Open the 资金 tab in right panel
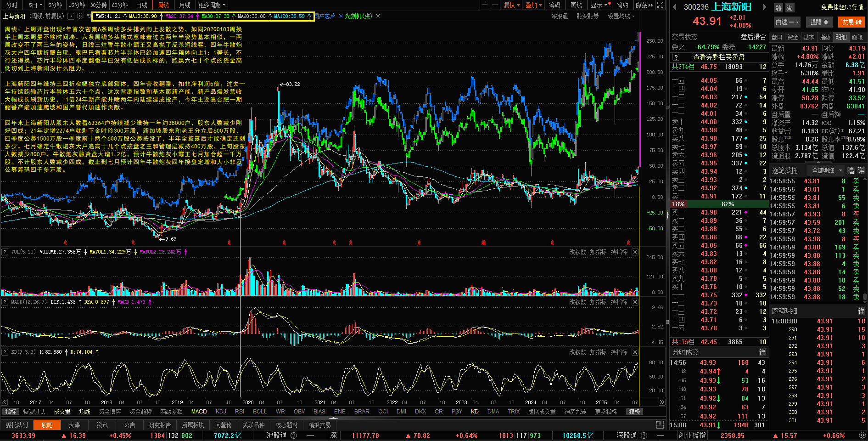Screen dimensions: 868x441 [793, 37]
